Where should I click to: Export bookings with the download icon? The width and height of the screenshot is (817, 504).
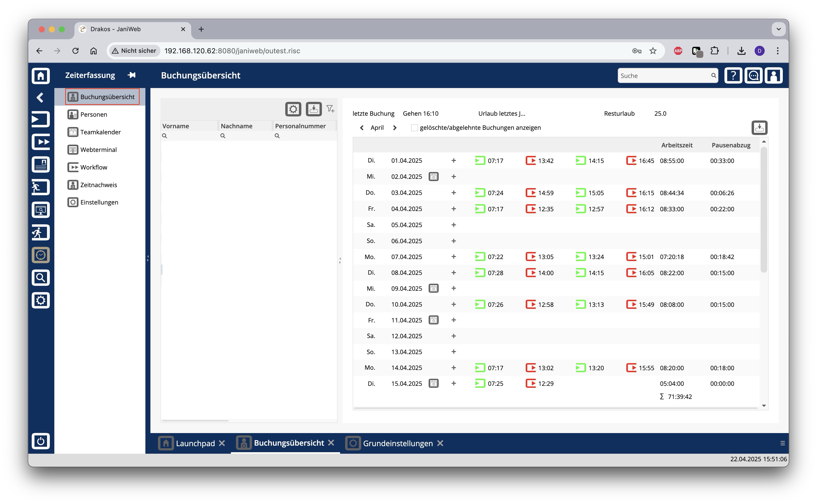(x=759, y=128)
